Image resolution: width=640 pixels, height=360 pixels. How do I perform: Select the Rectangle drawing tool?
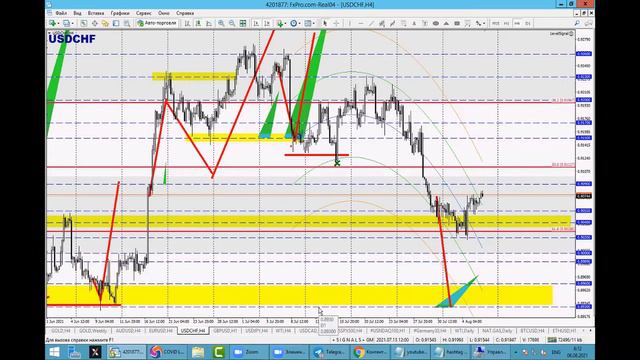pyautogui.click(x=457, y=23)
